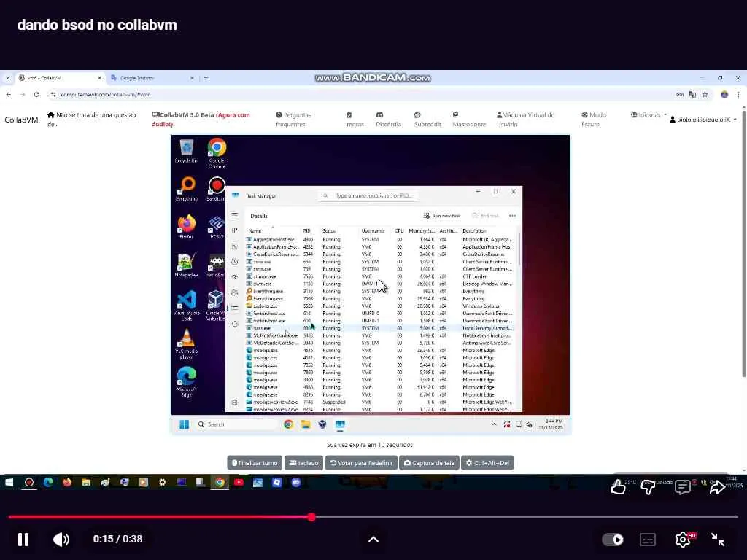
Task: Open Task Manager Services page icon
Action: 234,324
